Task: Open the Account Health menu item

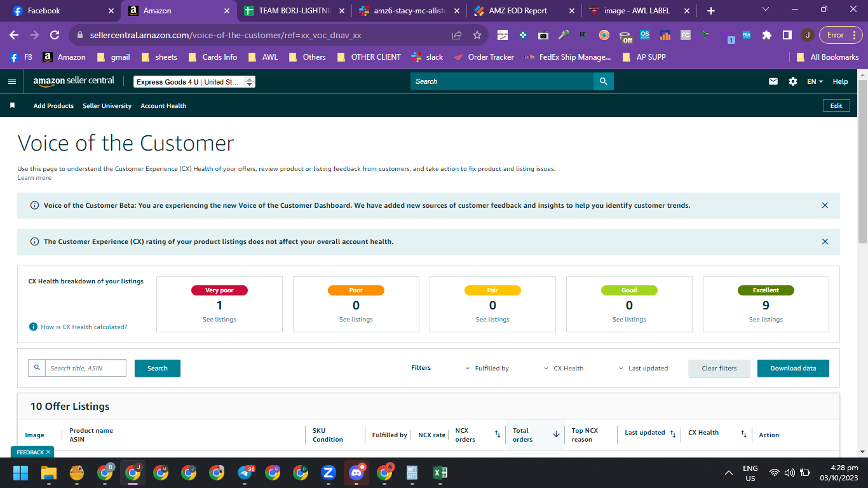Action: [x=163, y=106]
